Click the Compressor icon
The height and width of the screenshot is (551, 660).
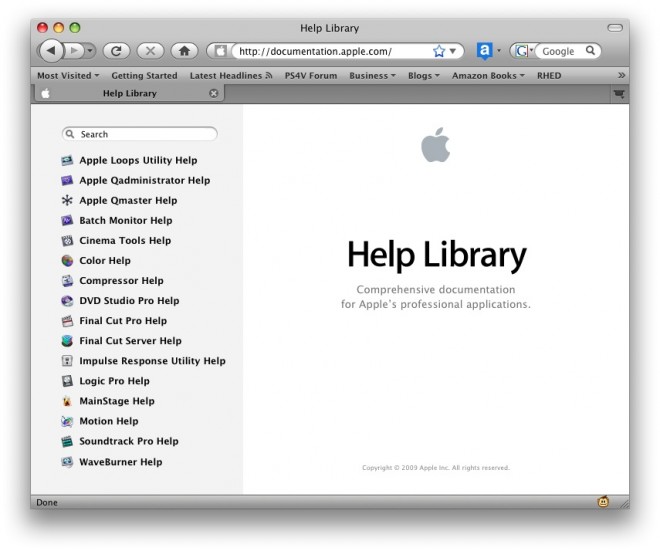click(67, 281)
